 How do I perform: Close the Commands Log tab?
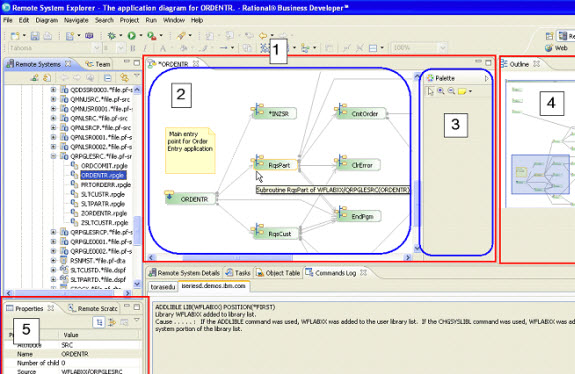pyautogui.click(x=363, y=272)
